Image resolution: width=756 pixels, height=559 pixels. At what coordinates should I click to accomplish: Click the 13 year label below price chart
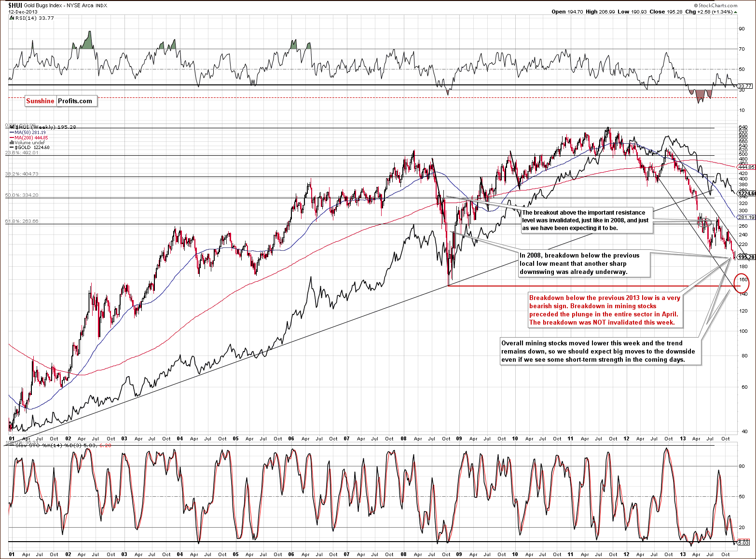click(x=682, y=439)
